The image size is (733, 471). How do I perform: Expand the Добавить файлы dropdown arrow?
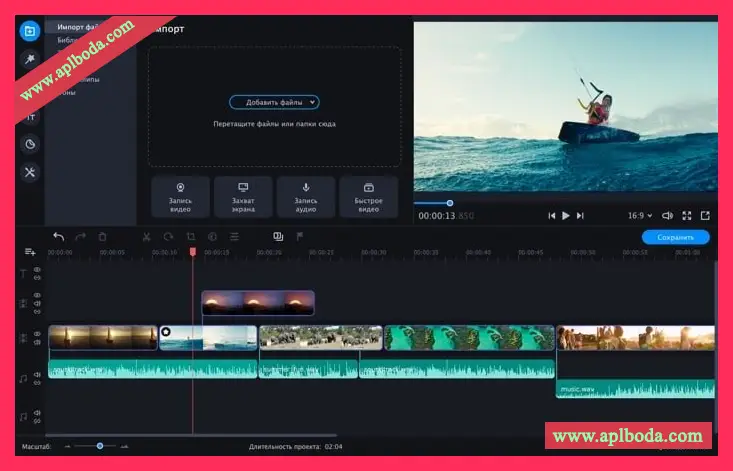point(312,102)
